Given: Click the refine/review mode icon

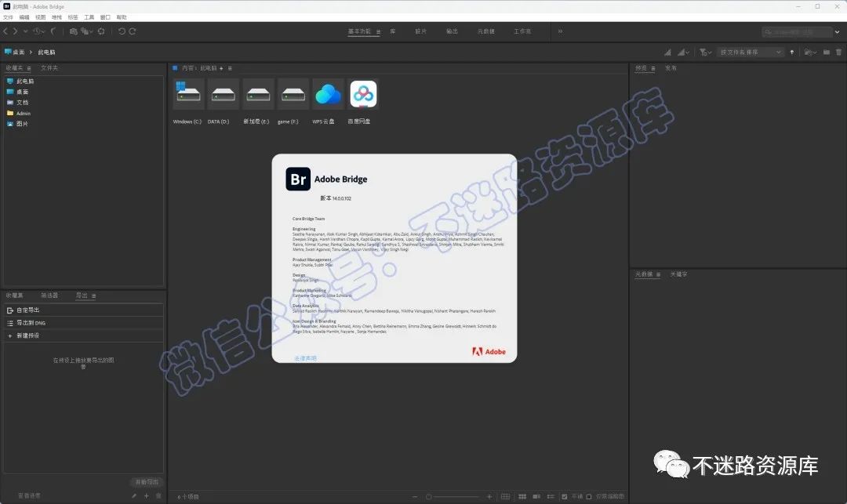Looking at the screenshot, I should click(86, 31).
